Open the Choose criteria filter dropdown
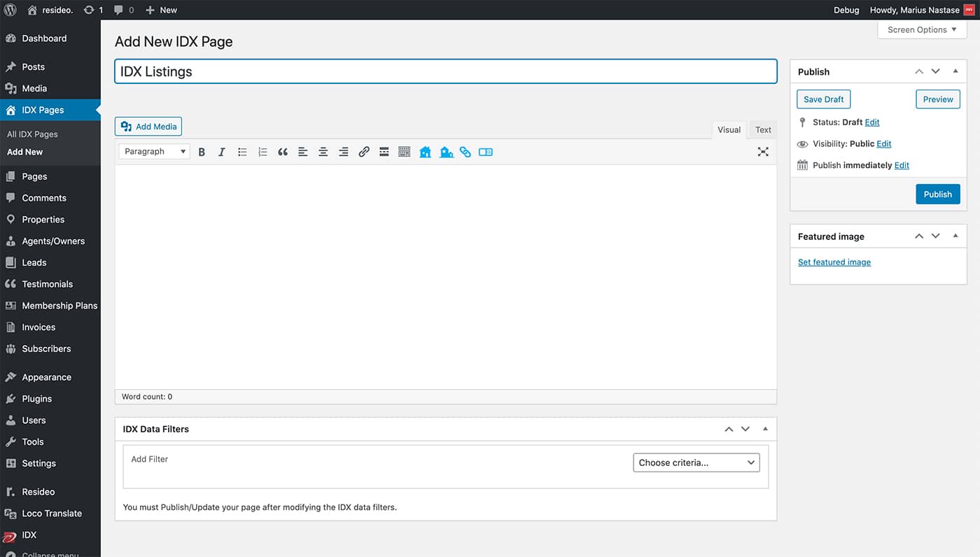 pos(696,463)
